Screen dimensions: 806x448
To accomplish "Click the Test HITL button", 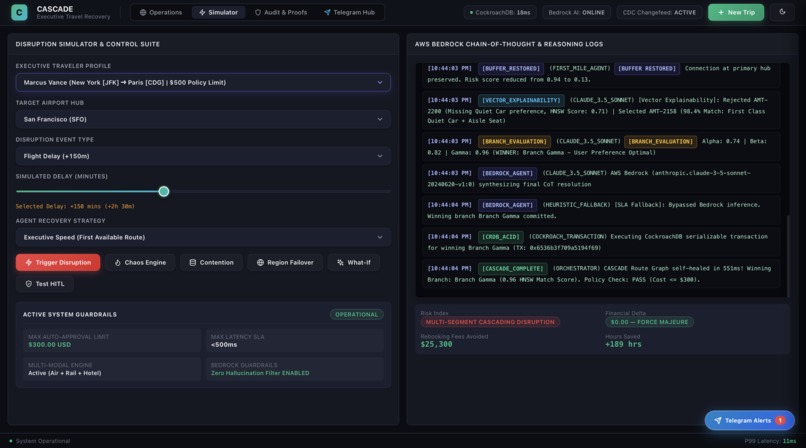I will tap(45, 284).
